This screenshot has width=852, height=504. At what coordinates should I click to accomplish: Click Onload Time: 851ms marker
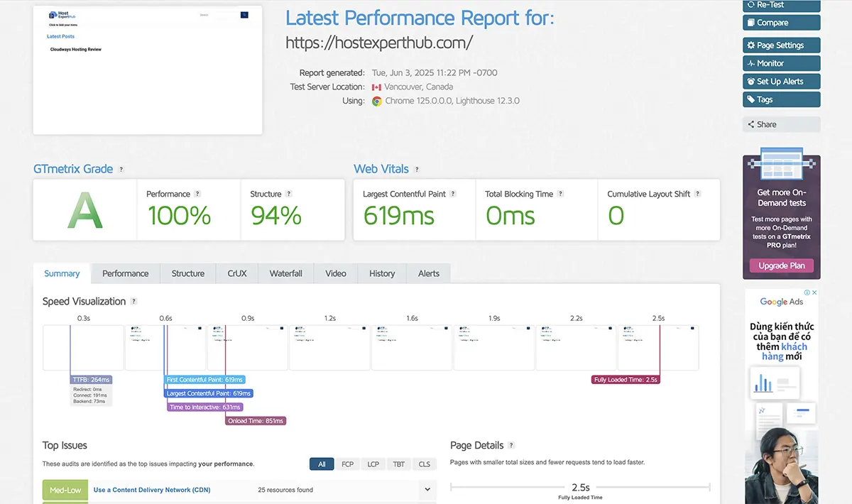click(x=256, y=421)
